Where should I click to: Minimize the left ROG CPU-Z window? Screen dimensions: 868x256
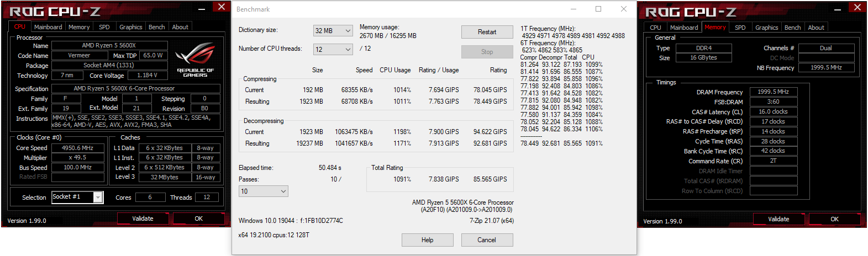point(202,8)
